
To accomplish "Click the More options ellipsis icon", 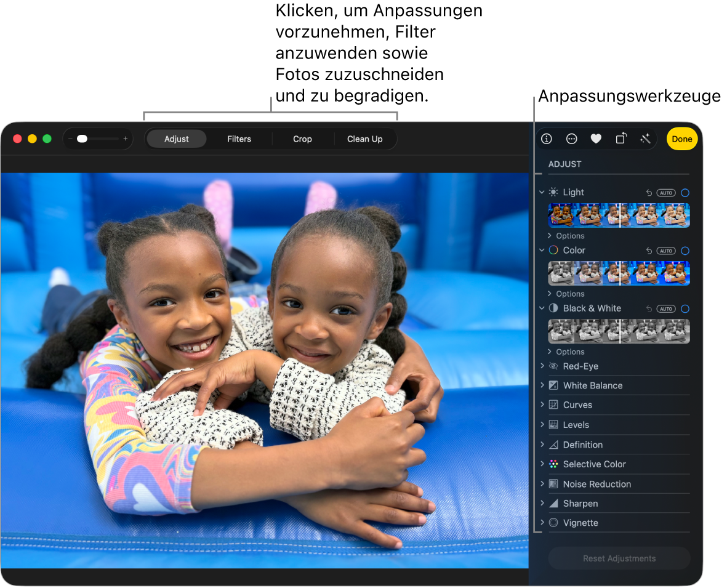I will pyautogui.click(x=571, y=139).
